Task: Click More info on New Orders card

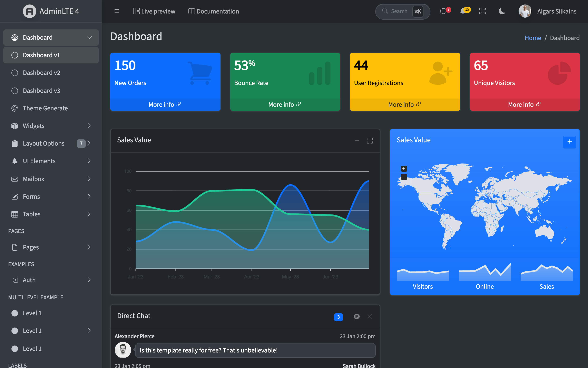Action: click(165, 104)
